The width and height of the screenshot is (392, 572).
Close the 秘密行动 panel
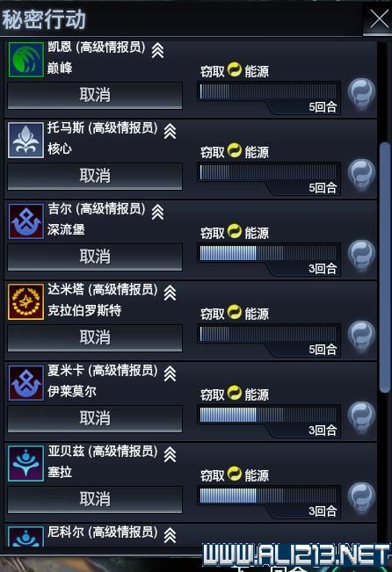point(379,18)
